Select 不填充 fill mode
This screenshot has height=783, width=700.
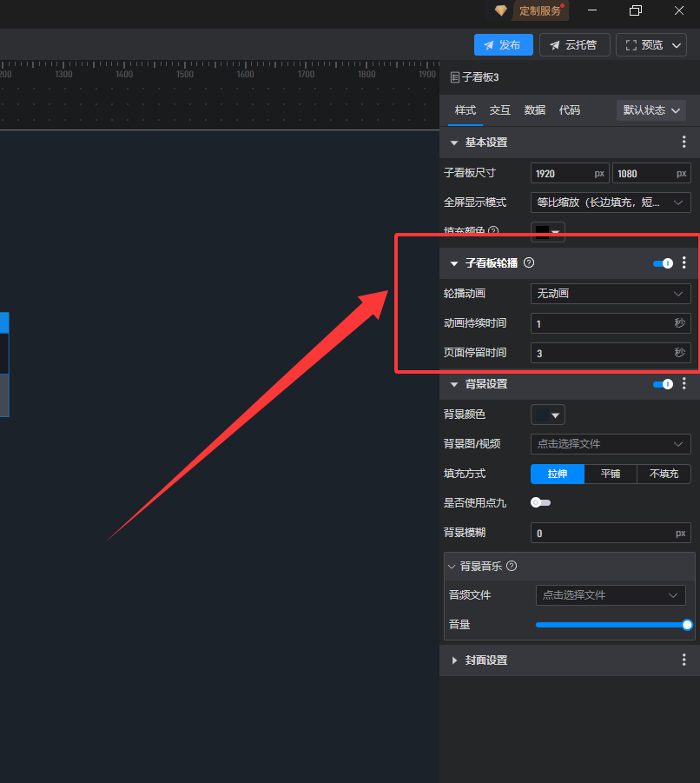click(x=664, y=474)
